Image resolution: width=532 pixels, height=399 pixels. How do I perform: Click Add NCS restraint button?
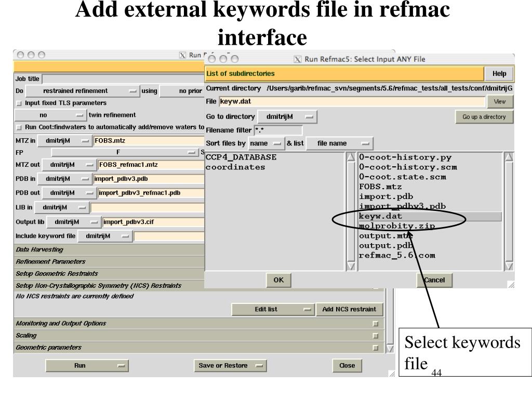pyautogui.click(x=349, y=310)
